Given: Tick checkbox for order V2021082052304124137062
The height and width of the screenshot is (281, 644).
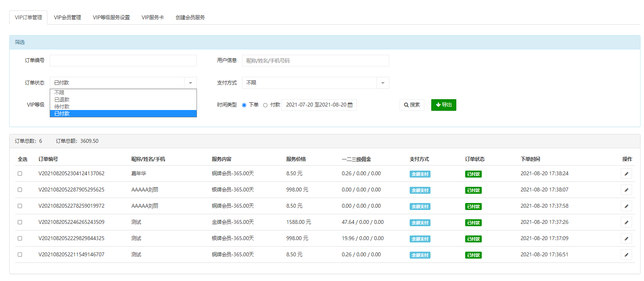Looking at the screenshot, I should [x=20, y=174].
